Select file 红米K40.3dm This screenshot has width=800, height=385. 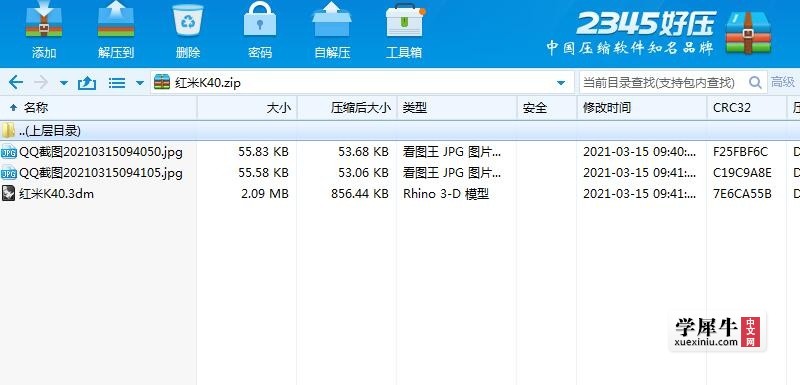(x=56, y=194)
